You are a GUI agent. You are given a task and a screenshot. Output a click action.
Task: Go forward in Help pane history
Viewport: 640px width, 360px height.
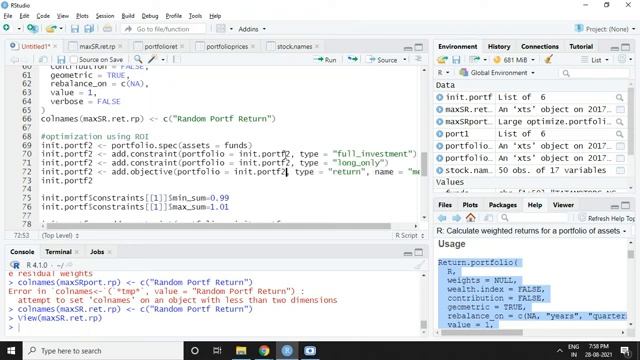[456, 218]
